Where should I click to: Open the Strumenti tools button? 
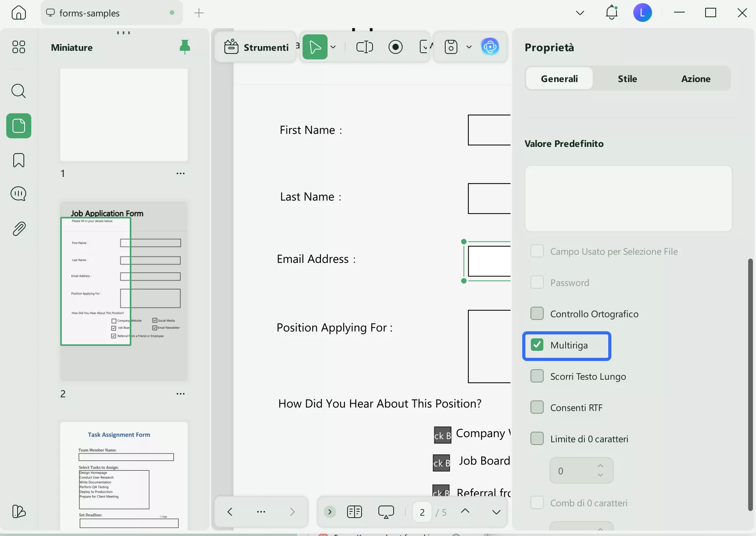pos(256,47)
